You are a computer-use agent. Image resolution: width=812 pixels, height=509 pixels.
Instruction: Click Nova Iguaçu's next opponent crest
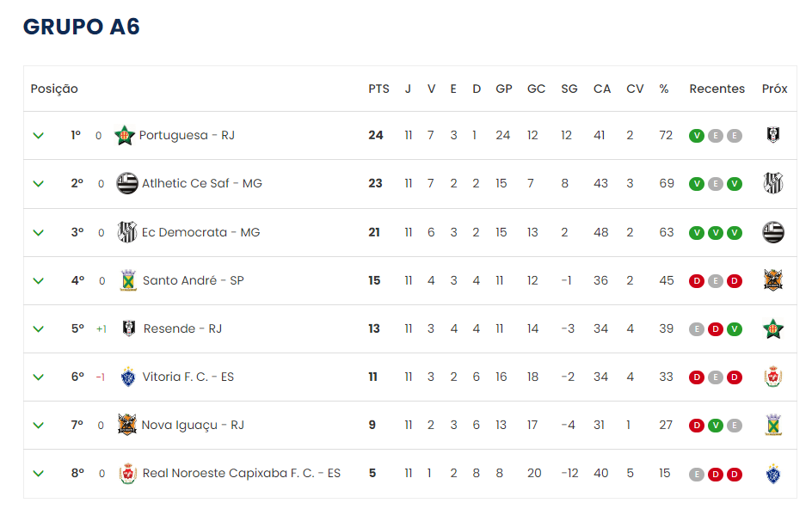(772, 425)
